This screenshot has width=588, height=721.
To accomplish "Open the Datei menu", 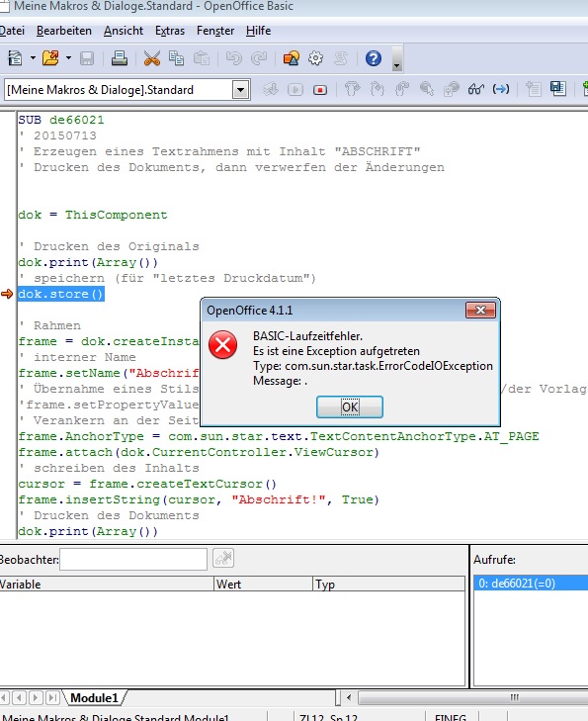I will pos(12,31).
